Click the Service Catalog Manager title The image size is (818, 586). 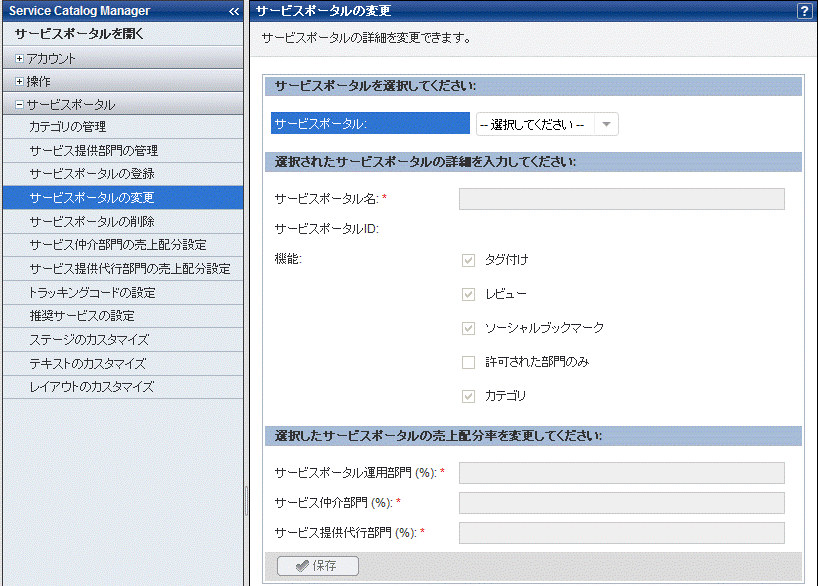click(79, 10)
